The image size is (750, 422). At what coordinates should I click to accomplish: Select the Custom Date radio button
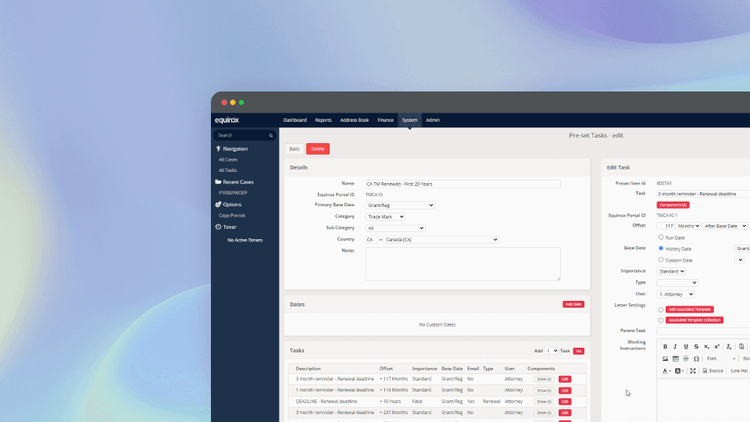tap(661, 260)
